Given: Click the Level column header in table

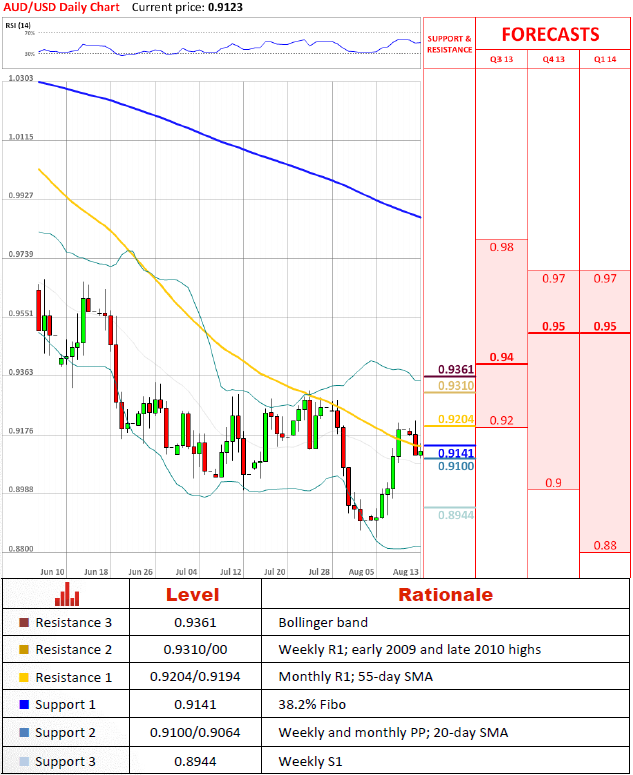Looking at the screenshot, I should click(x=193, y=595).
